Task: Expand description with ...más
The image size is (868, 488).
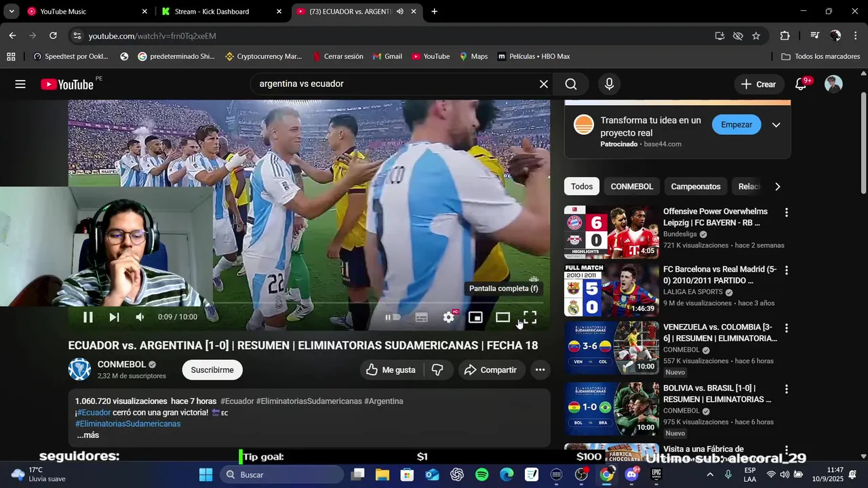Action: [88, 435]
